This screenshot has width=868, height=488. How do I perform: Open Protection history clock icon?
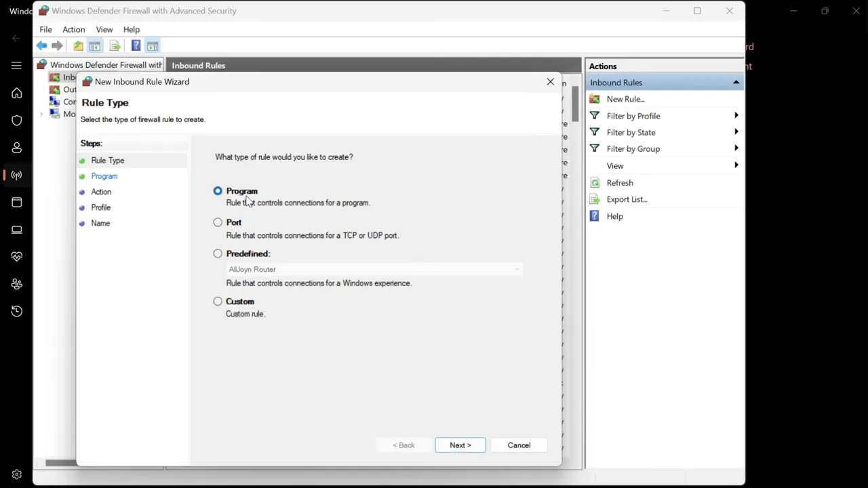16,311
